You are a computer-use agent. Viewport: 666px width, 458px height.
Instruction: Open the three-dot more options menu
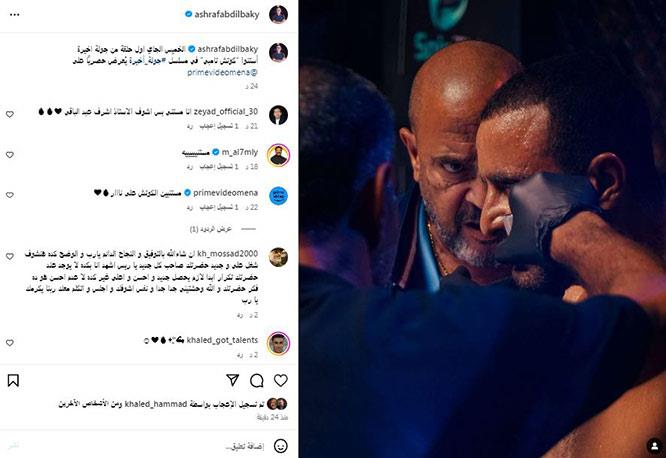(x=14, y=14)
